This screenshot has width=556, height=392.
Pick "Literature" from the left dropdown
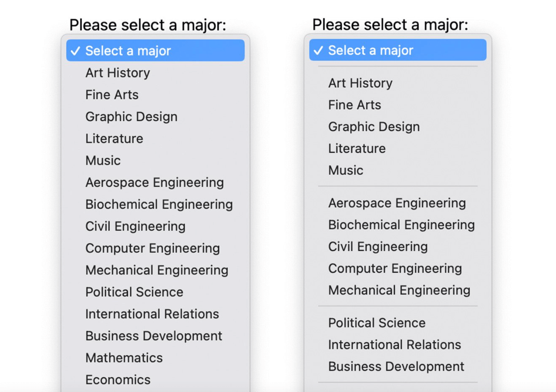tap(114, 139)
